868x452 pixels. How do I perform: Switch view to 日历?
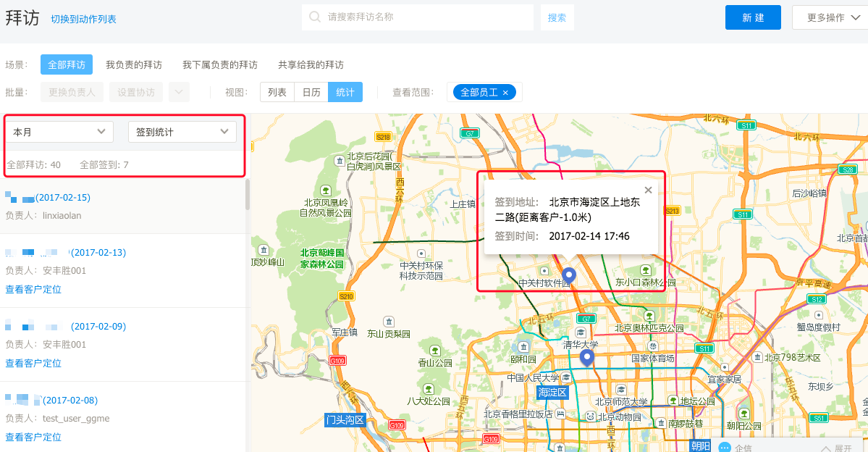click(311, 92)
